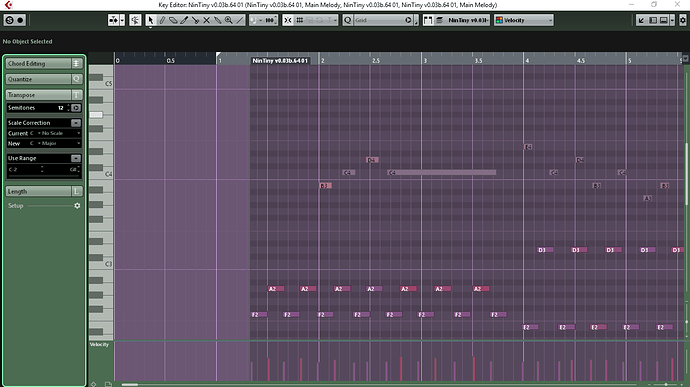
Task: Toggle the Record in Editor button
Action: click(x=20, y=20)
